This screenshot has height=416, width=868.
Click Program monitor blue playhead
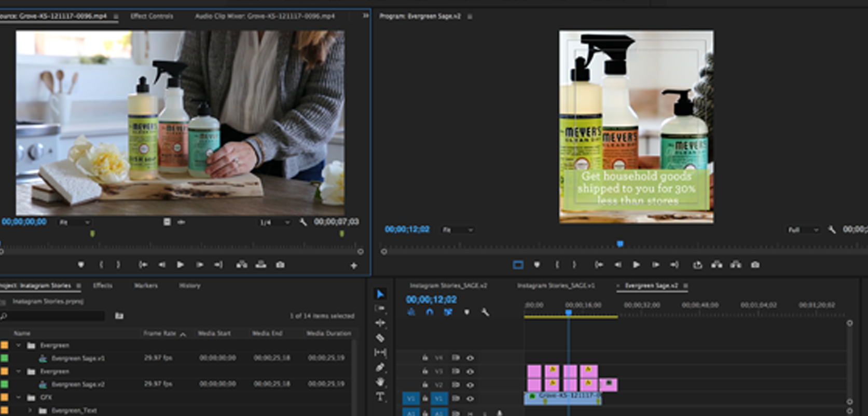(620, 244)
